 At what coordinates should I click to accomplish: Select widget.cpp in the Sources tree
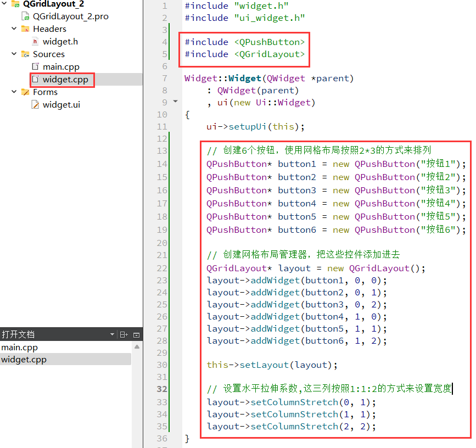click(x=65, y=80)
